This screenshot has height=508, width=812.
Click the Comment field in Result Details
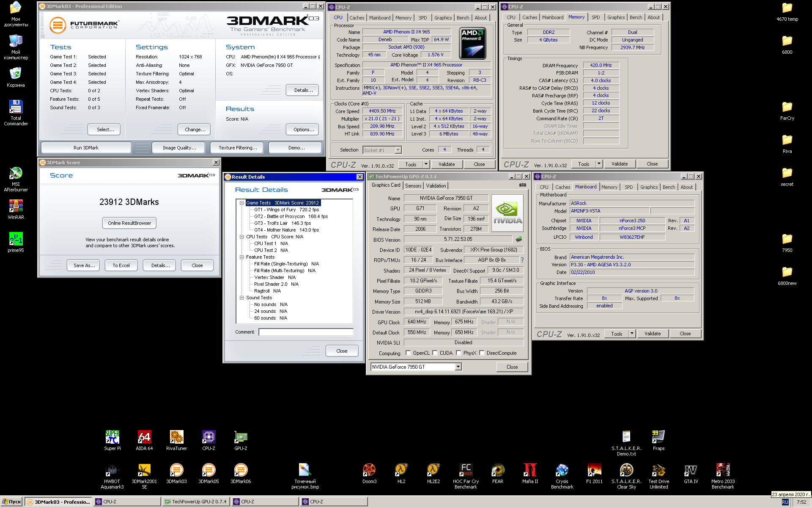tap(306, 332)
